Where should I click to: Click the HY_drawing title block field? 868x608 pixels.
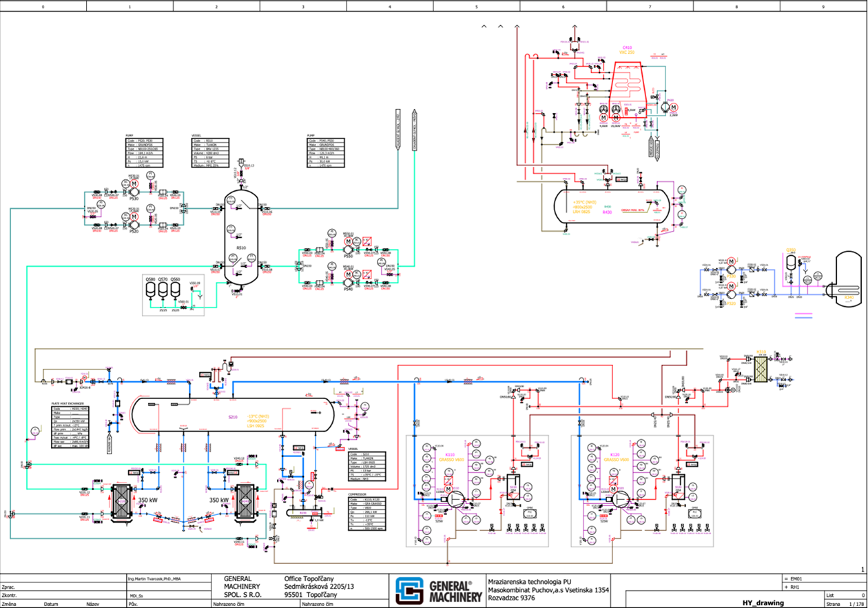(x=763, y=603)
